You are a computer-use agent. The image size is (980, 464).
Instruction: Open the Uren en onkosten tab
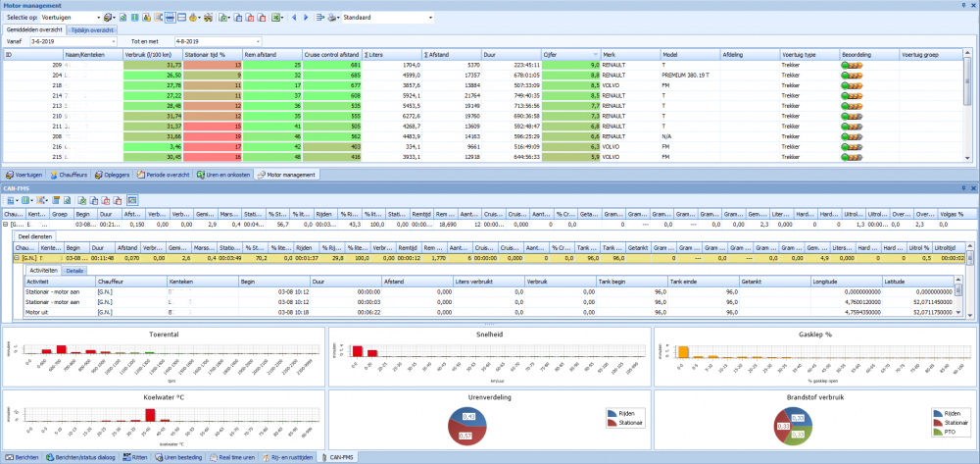pyautogui.click(x=223, y=175)
